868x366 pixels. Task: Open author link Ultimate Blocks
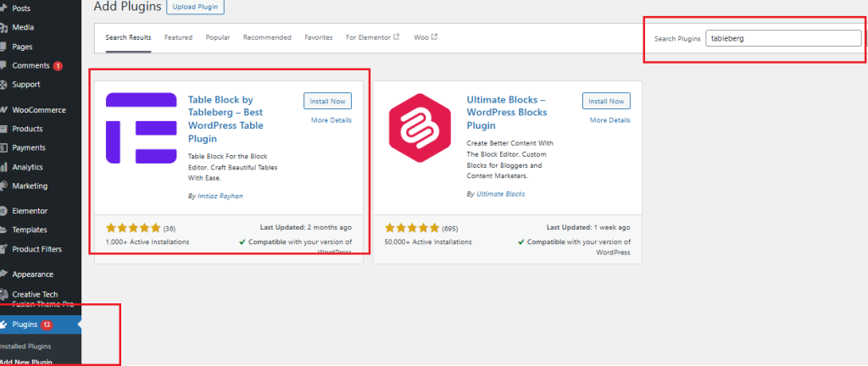point(500,194)
